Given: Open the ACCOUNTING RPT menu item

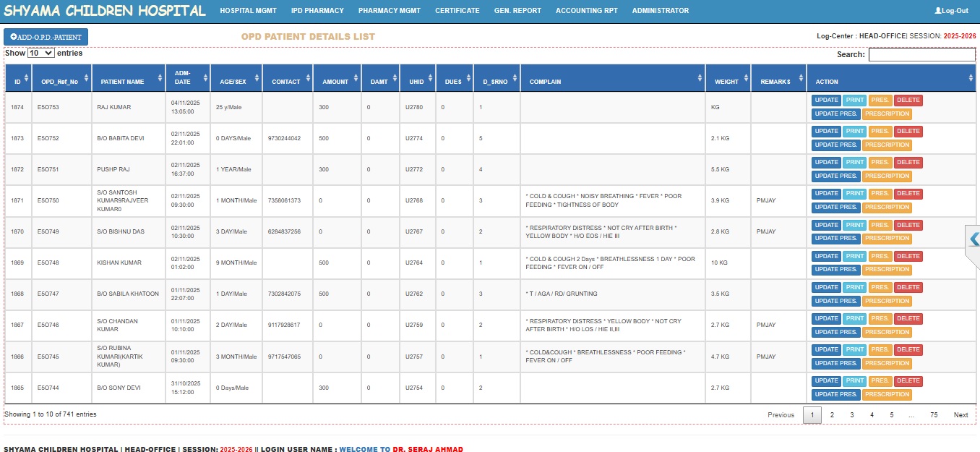Looking at the screenshot, I should (586, 11).
